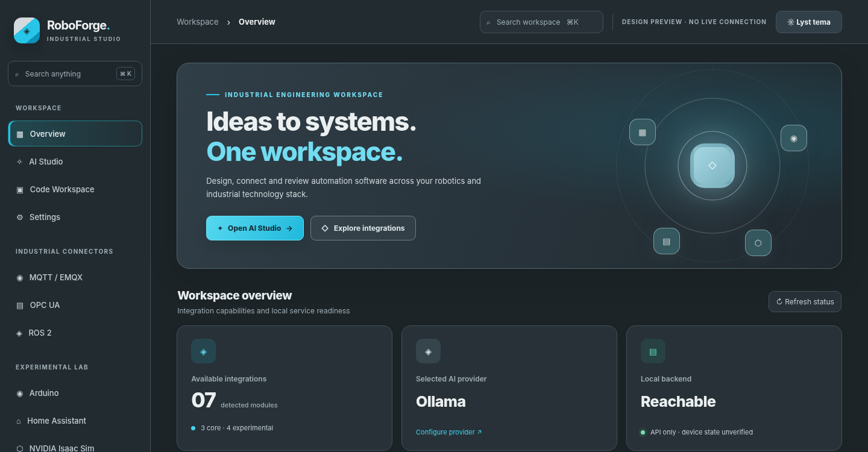
Task: Click the Overview breadcrumb label
Action: click(257, 22)
